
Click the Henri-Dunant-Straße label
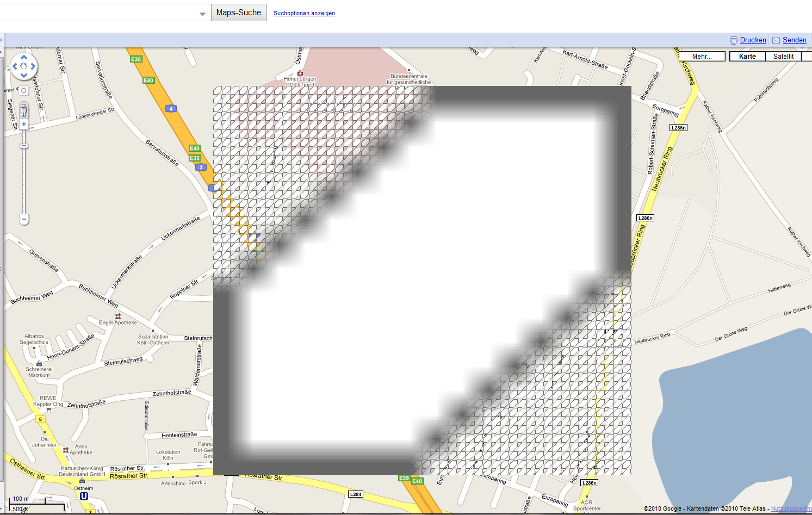coord(71,347)
